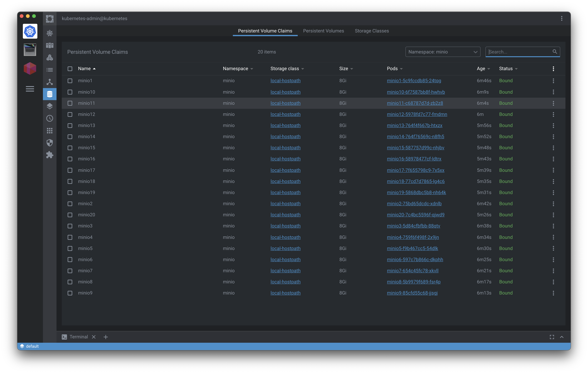Viewport: 588px width, 373px height.
Task: Open pod link minio1-5c9fccdb85-24tqg
Action: (414, 81)
